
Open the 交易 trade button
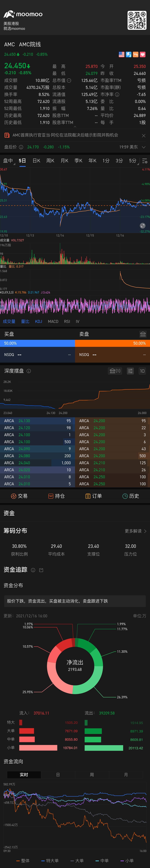click(19, 496)
